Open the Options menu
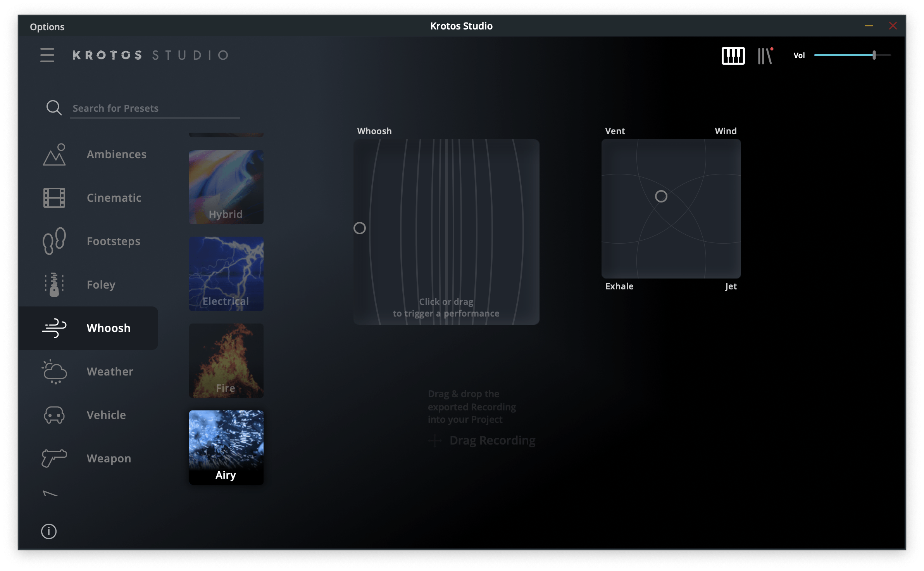Screen dimensions: 924x571 47,27
